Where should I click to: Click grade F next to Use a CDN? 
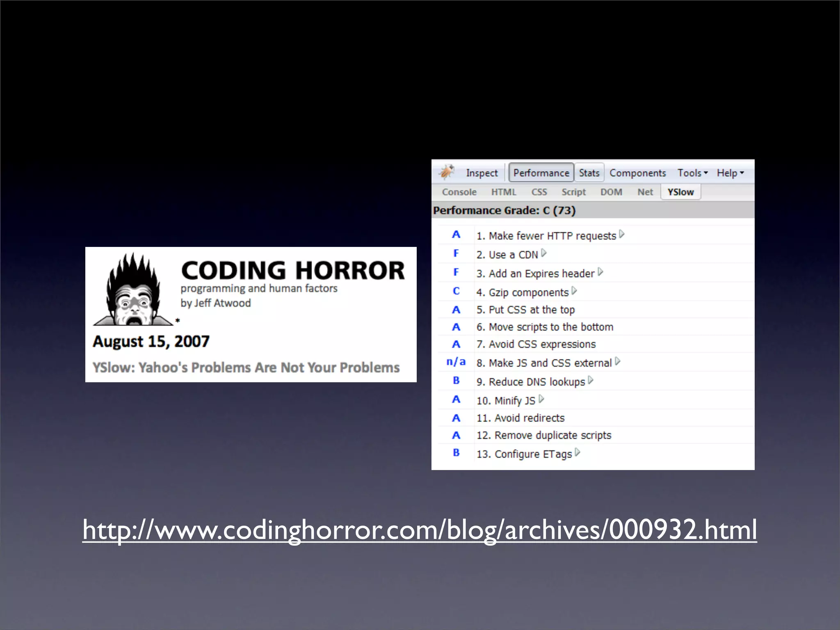456,253
